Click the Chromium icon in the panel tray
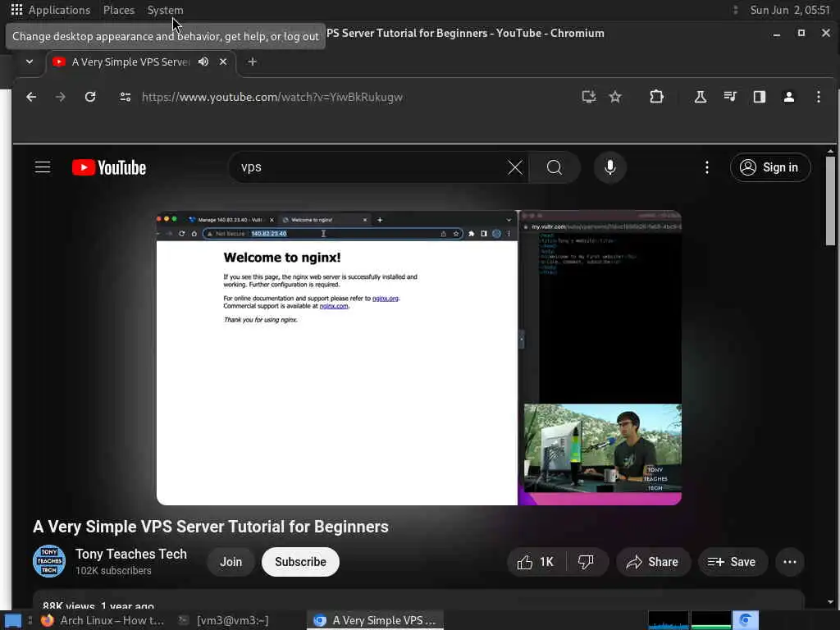 click(x=745, y=620)
